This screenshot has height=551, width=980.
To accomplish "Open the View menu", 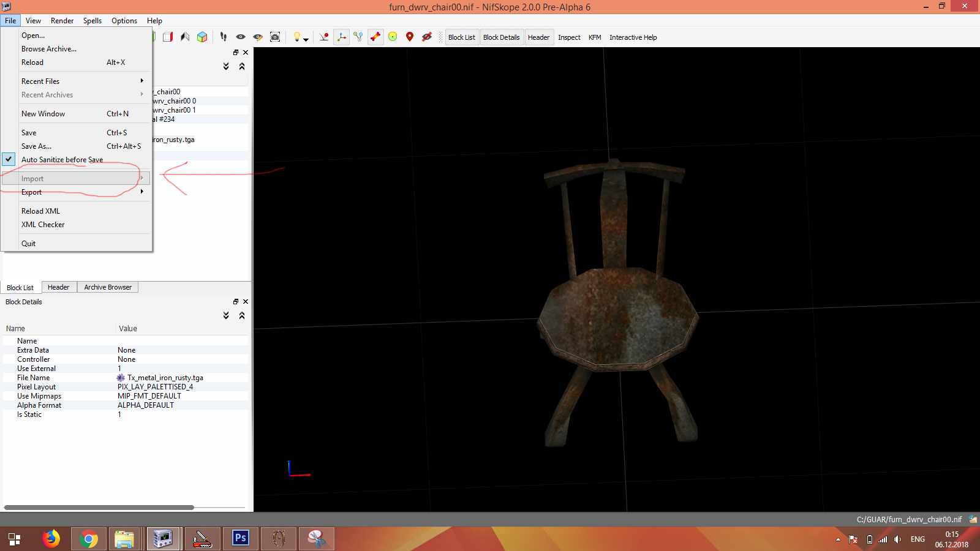I will pyautogui.click(x=33, y=21).
